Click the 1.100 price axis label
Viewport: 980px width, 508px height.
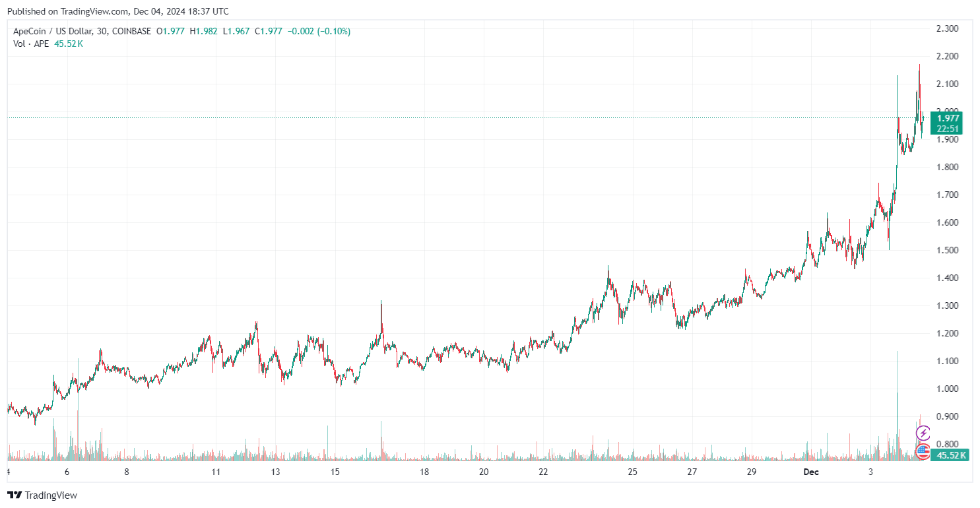[948, 361]
